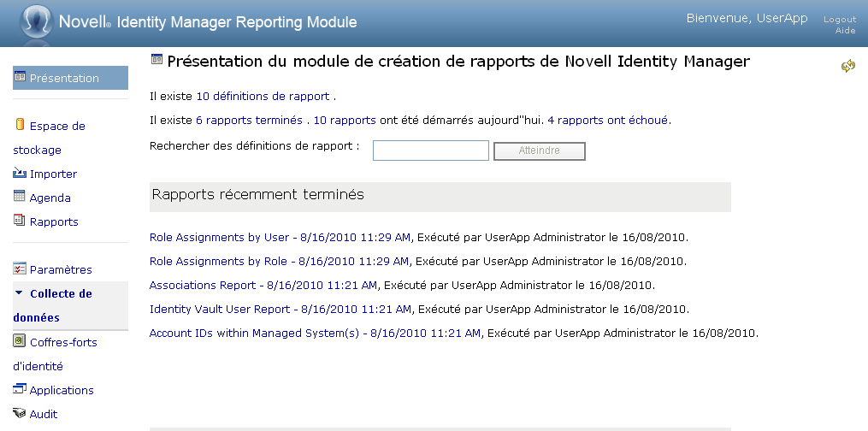The width and height of the screenshot is (868, 431).
Task: Open the 10 rapports started today link
Action: point(345,120)
